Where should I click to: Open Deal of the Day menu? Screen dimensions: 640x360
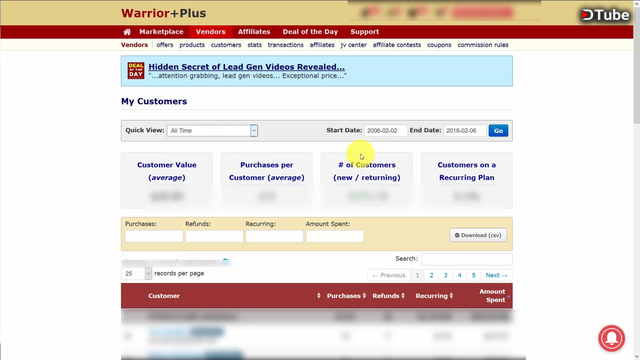tap(310, 32)
